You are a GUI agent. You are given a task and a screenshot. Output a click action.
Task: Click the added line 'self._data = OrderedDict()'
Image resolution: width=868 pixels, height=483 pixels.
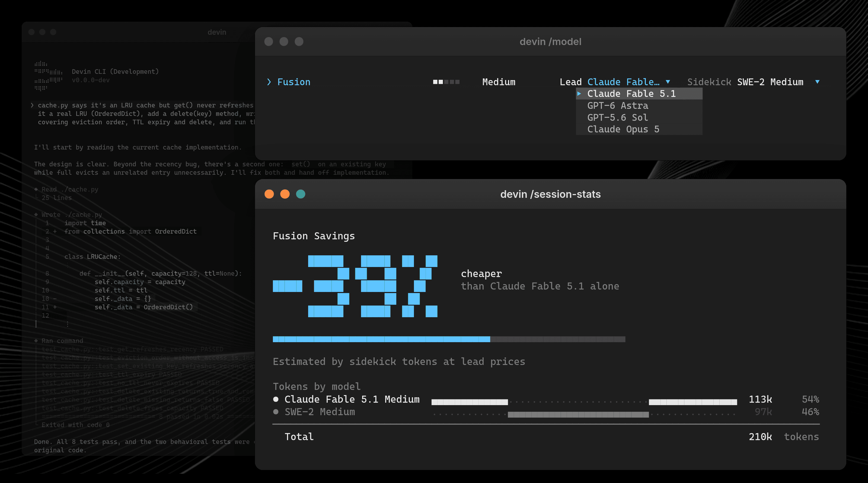[143, 307]
